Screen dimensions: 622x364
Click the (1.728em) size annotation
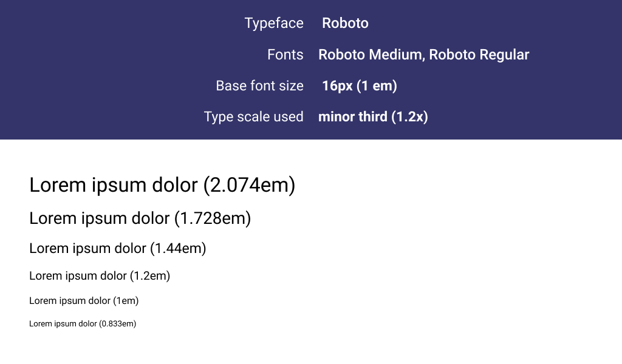tap(213, 218)
